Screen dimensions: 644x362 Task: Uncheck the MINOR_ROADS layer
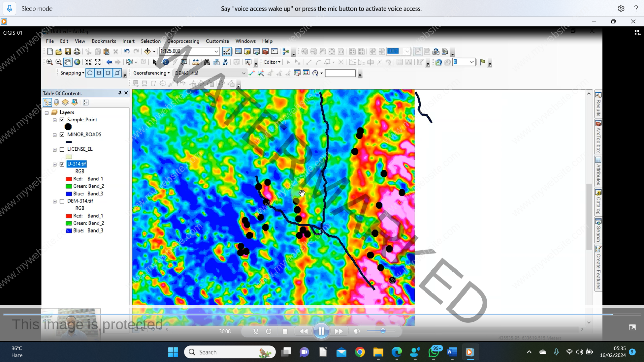(62, 135)
